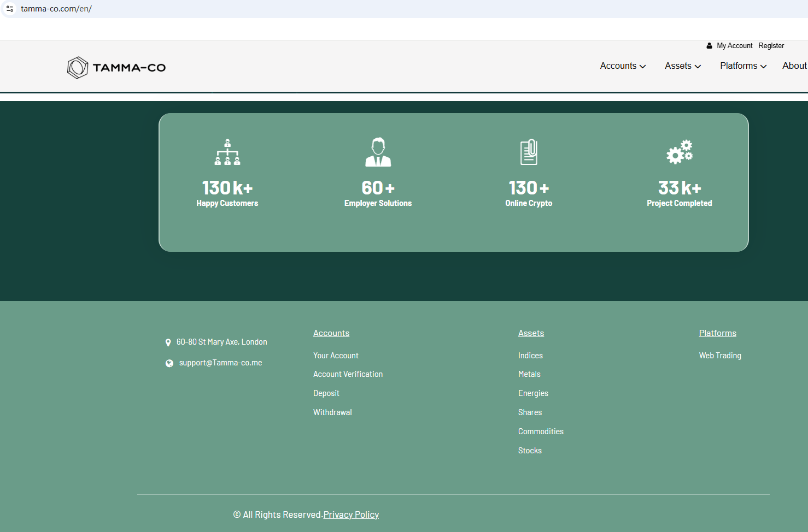Go to My Account
This screenshot has width=808, height=532.
coord(734,46)
